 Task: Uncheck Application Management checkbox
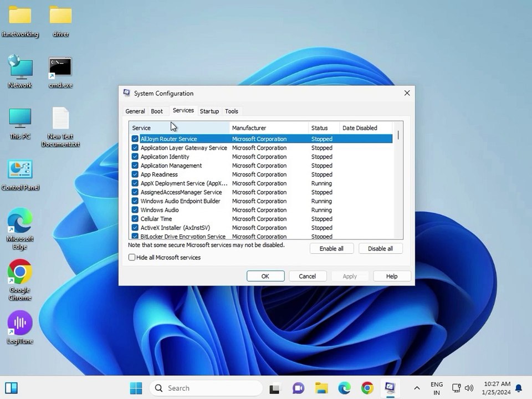135,165
